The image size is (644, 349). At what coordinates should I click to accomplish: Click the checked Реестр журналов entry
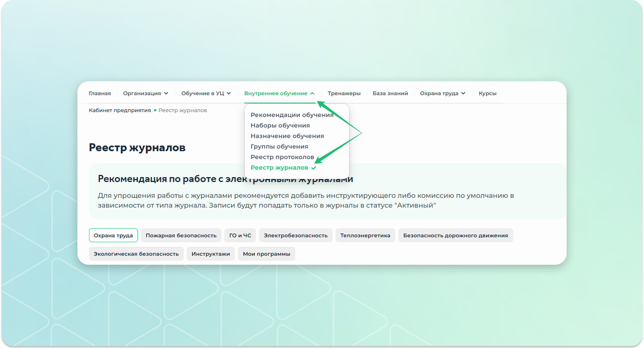pyautogui.click(x=280, y=168)
